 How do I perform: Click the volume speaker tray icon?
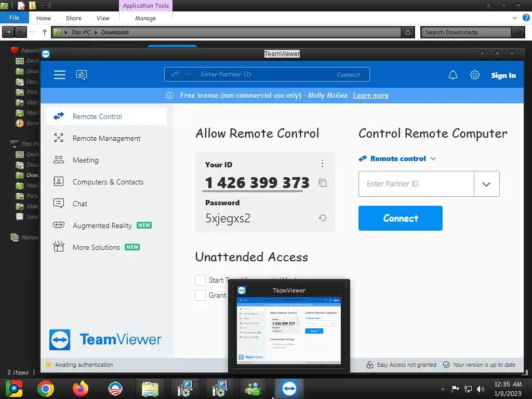[481, 389]
